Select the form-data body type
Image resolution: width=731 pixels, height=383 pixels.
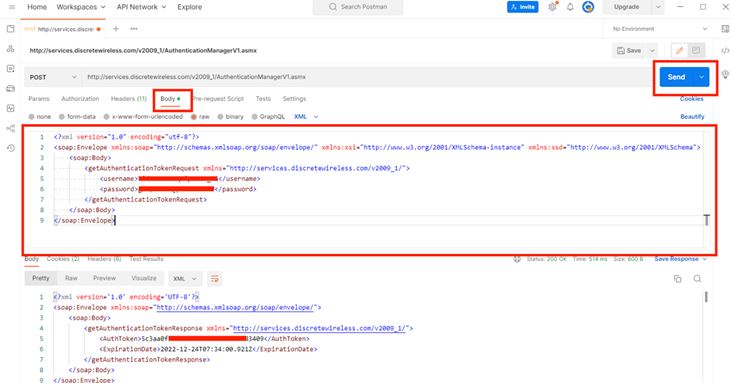(77, 116)
